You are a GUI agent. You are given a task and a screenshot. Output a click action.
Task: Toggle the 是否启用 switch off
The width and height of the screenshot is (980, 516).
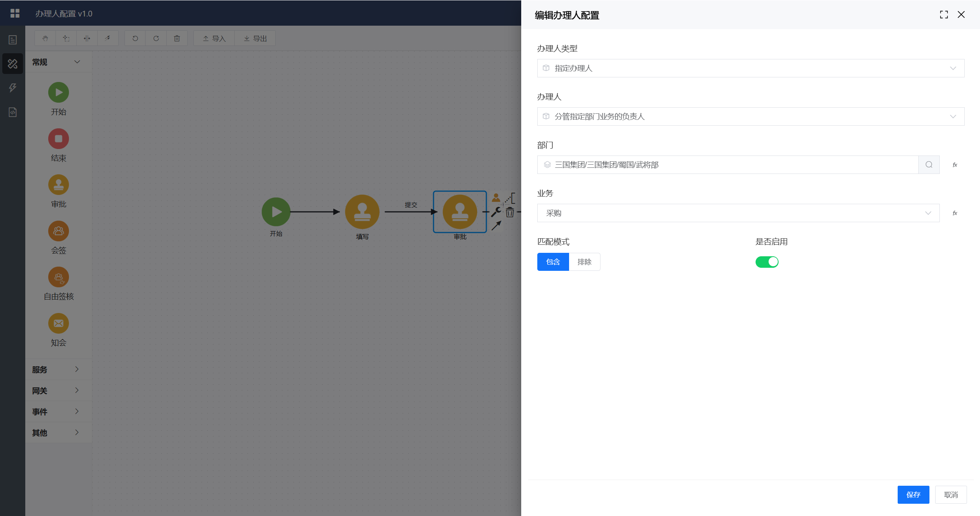(x=767, y=262)
